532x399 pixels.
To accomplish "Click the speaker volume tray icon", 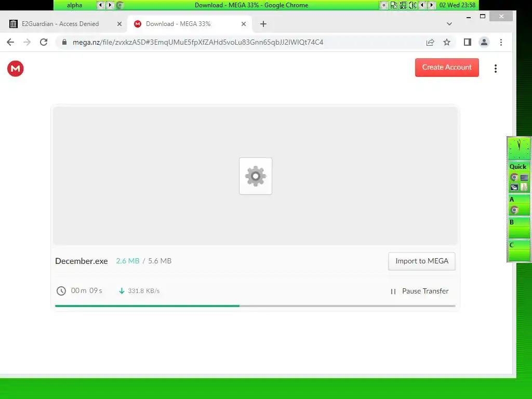I will click(x=413, y=5).
